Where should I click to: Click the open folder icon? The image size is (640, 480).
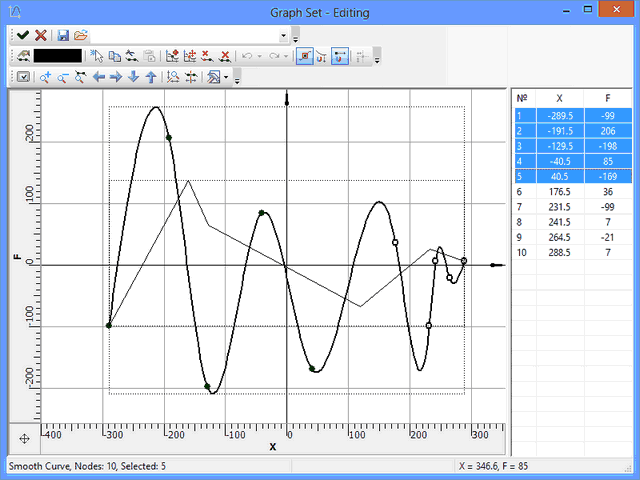point(81,35)
